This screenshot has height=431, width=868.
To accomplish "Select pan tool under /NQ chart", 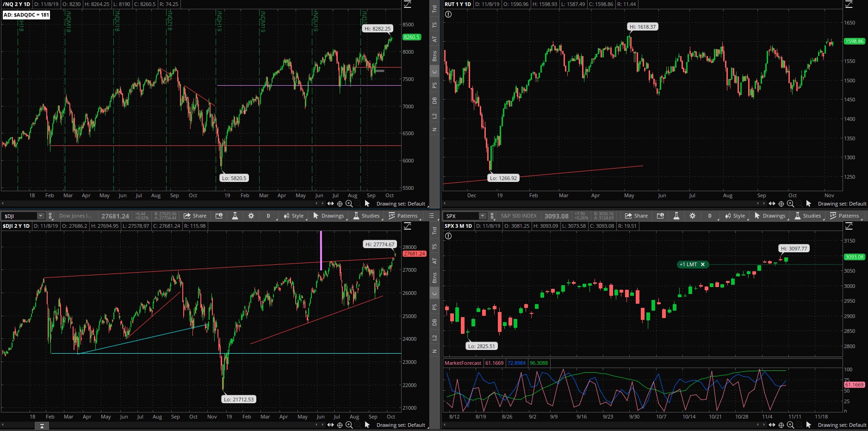I will pyautogui.click(x=330, y=204).
